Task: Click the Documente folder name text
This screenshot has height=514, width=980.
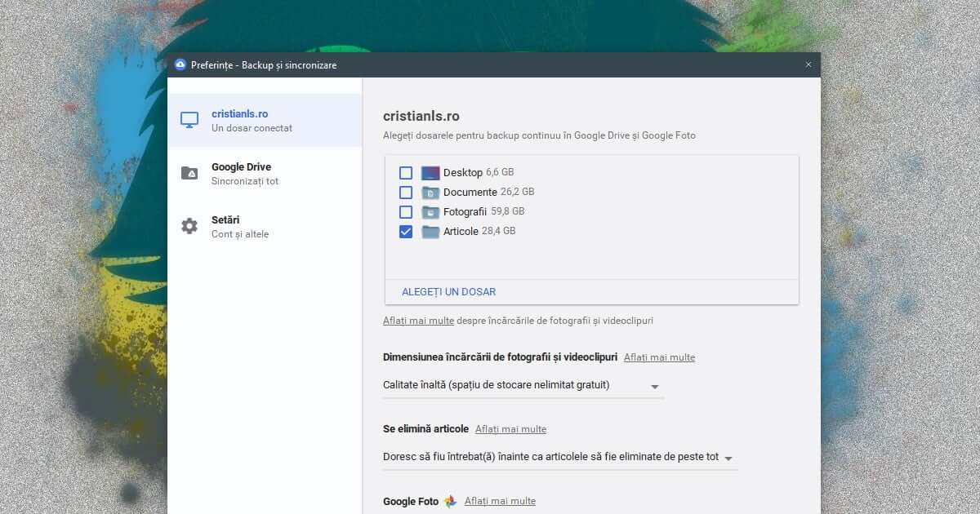Action: (470, 193)
